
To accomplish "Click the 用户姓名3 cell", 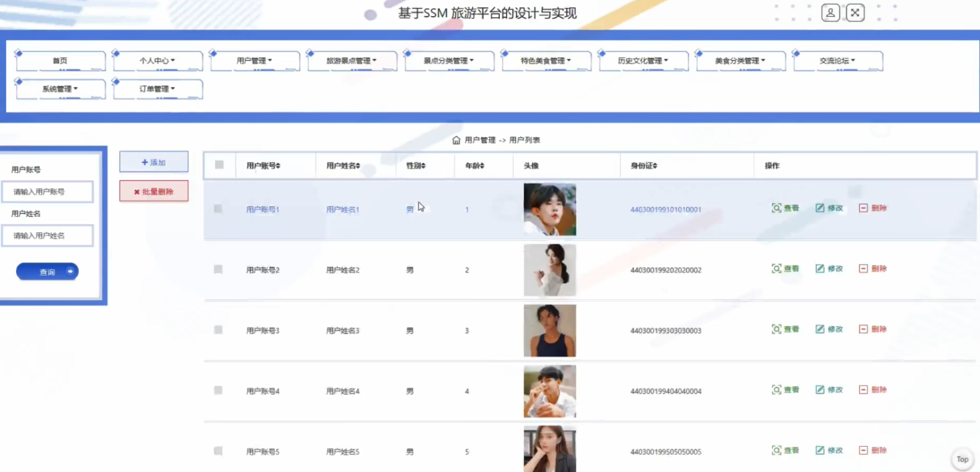I will point(343,330).
